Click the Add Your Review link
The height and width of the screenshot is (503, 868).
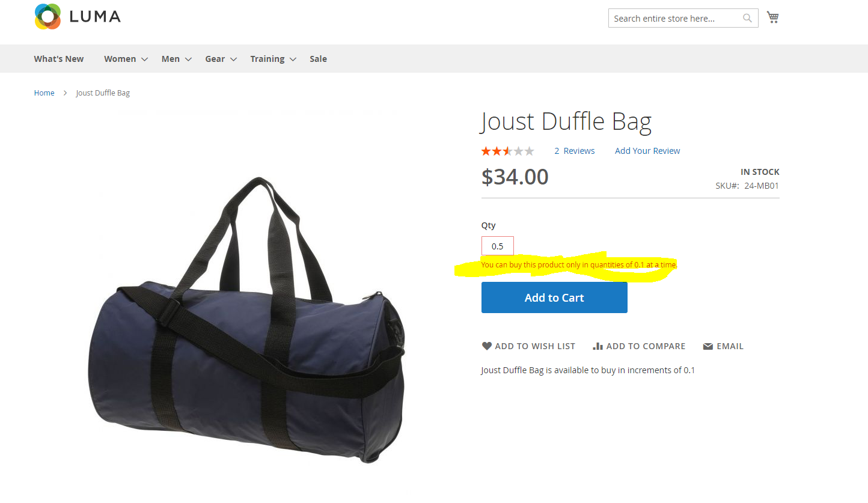647,151
